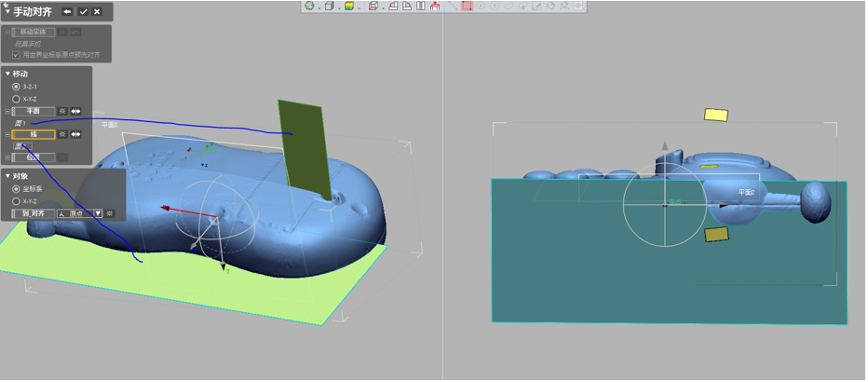Click the back arrow in the 手动对齐 header

point(67,12)
